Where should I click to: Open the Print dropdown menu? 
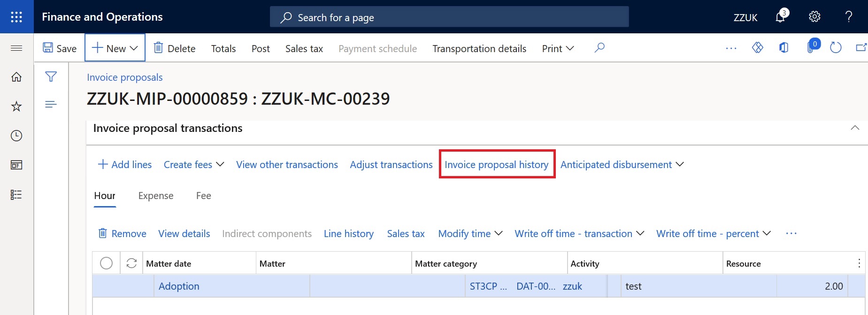point(558,48)
